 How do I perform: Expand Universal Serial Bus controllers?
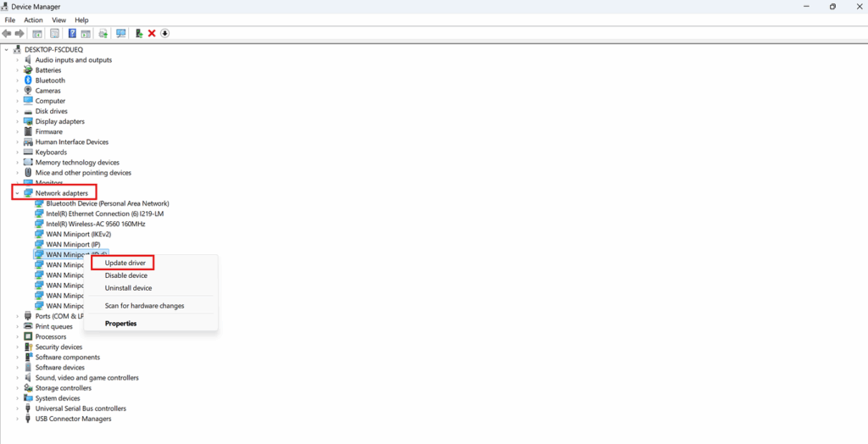17,408
